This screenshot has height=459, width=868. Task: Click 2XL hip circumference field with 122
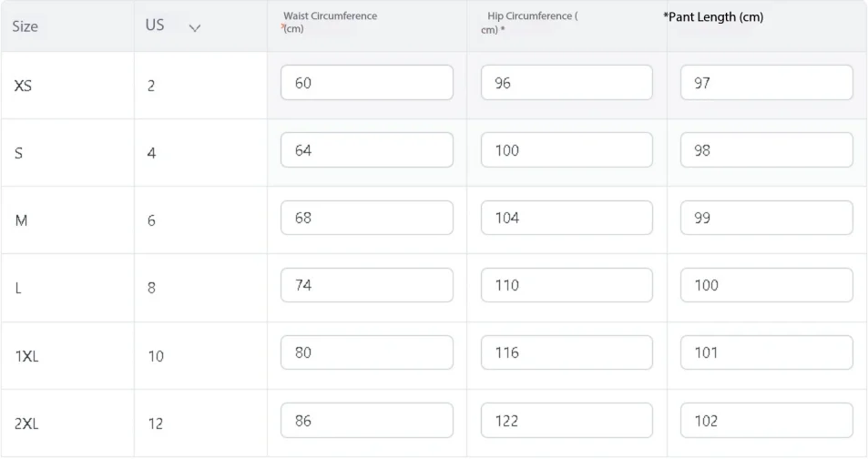(567, 420)
